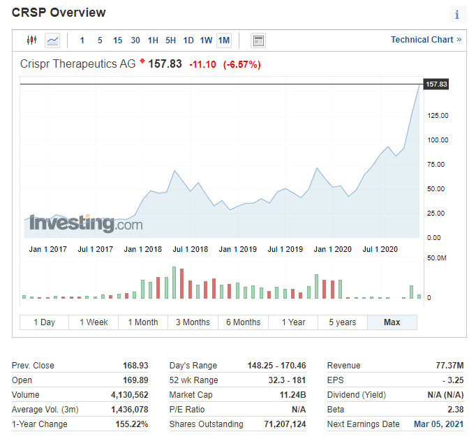Screen dimensions: 476x448
Task: Click the 1-Year Change value 155.22%
Action: [132, 424]
